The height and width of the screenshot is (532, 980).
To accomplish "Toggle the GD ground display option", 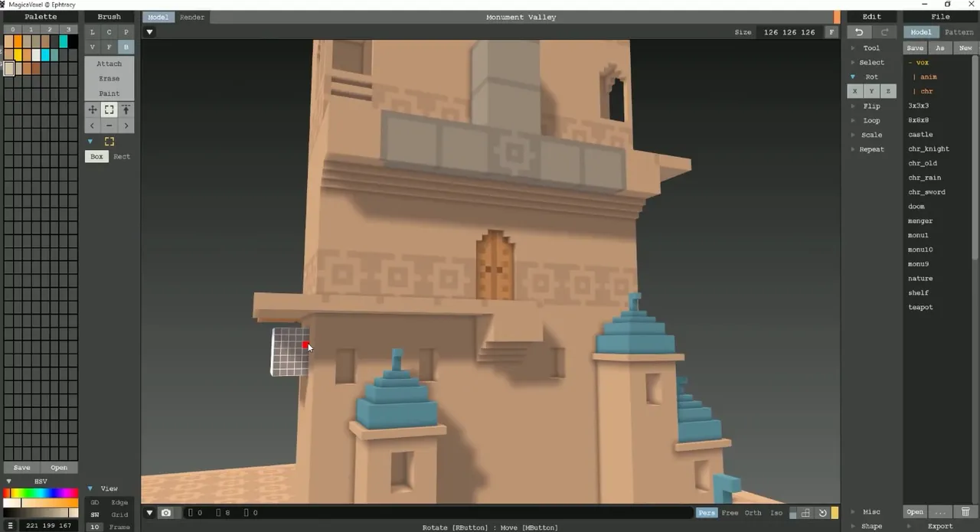I will tap(95, 503).
